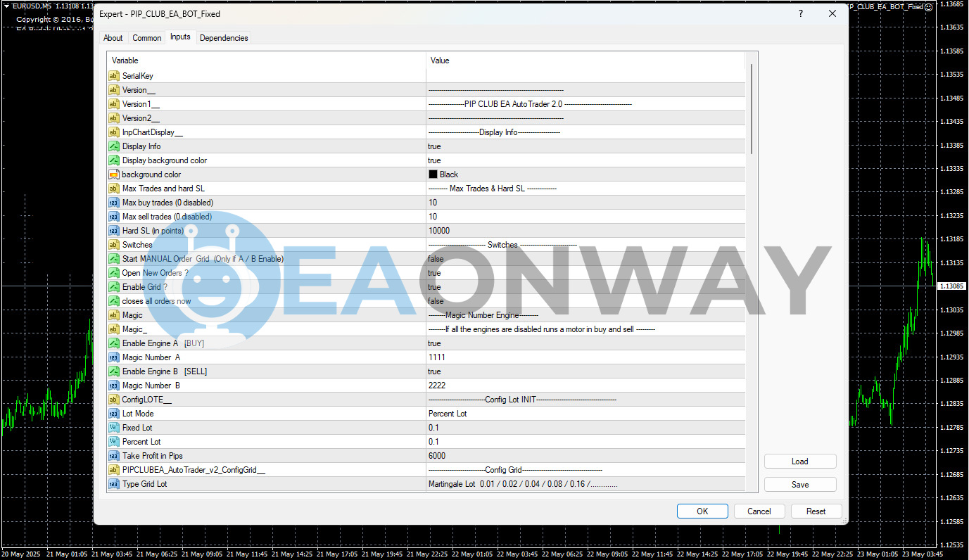This screenshot has width=969, height=560.
Task: Click the OK button
Action: click(702, 511)
